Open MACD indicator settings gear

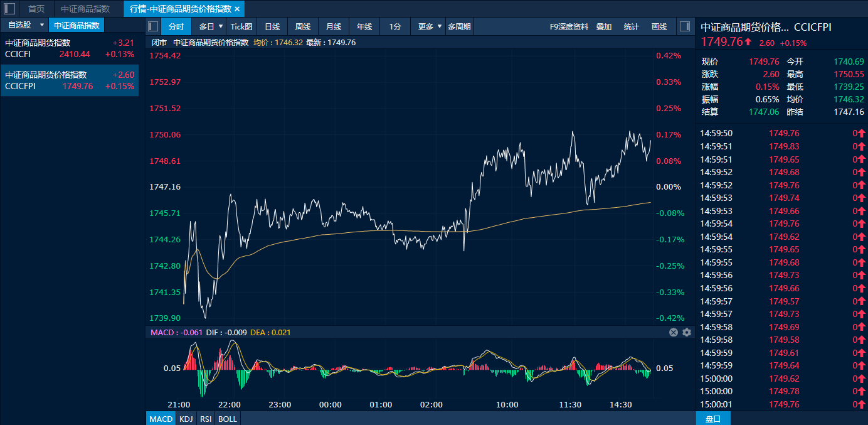coord(687,332)
